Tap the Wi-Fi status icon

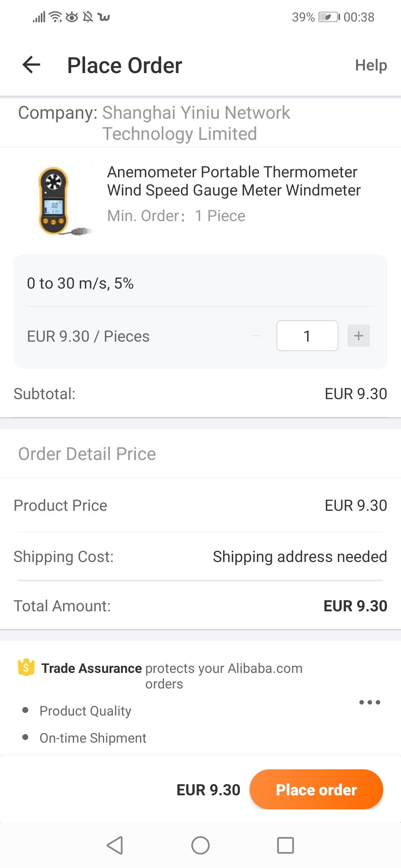[56, 17]
